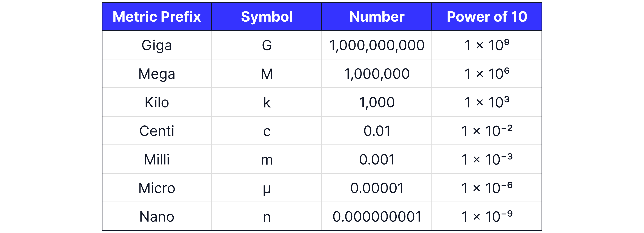Select the 1 × 10⁶ power cell
This screenshot has height=233, width=644.
[487, 74]
